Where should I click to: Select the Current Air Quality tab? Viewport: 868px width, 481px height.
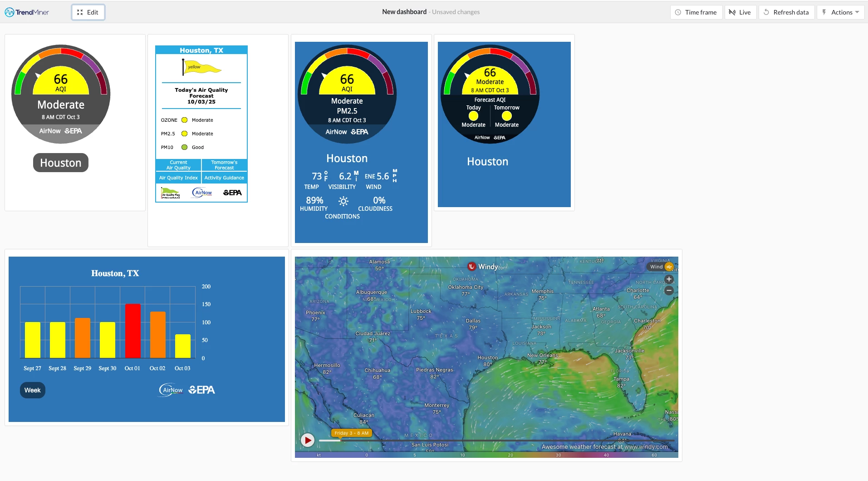point(178,165)
